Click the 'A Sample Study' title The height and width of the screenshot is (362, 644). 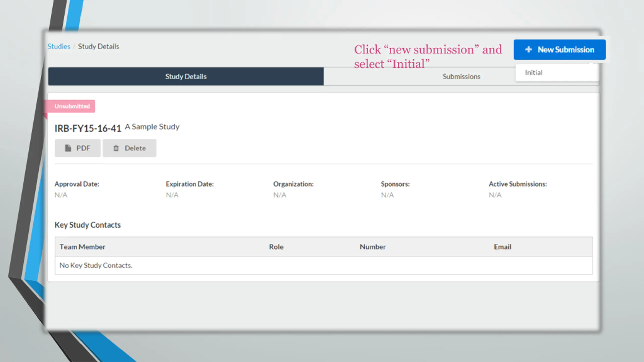(152, 127)
